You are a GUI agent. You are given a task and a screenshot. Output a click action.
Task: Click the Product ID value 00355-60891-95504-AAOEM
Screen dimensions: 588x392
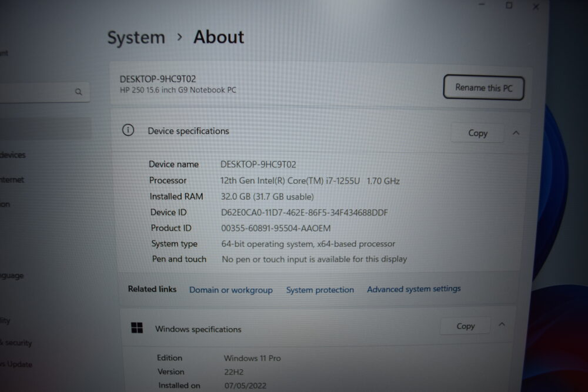(x=276, y=228)
